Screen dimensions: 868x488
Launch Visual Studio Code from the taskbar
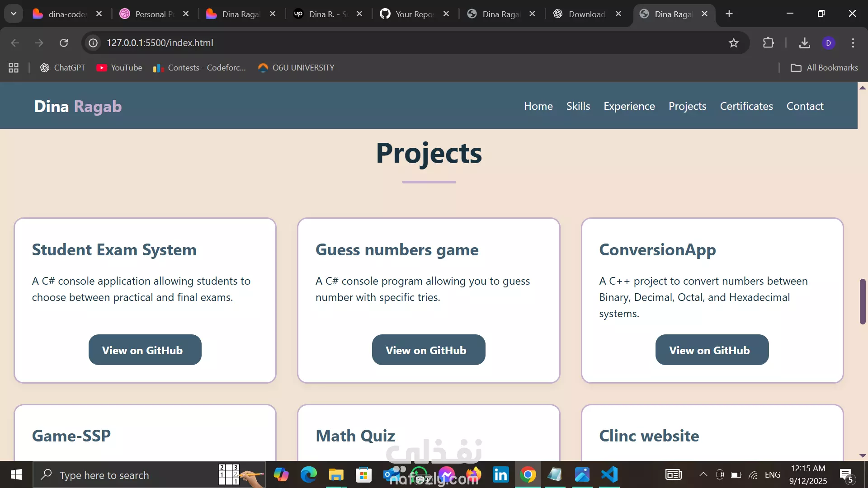click(x=609, y=475)
